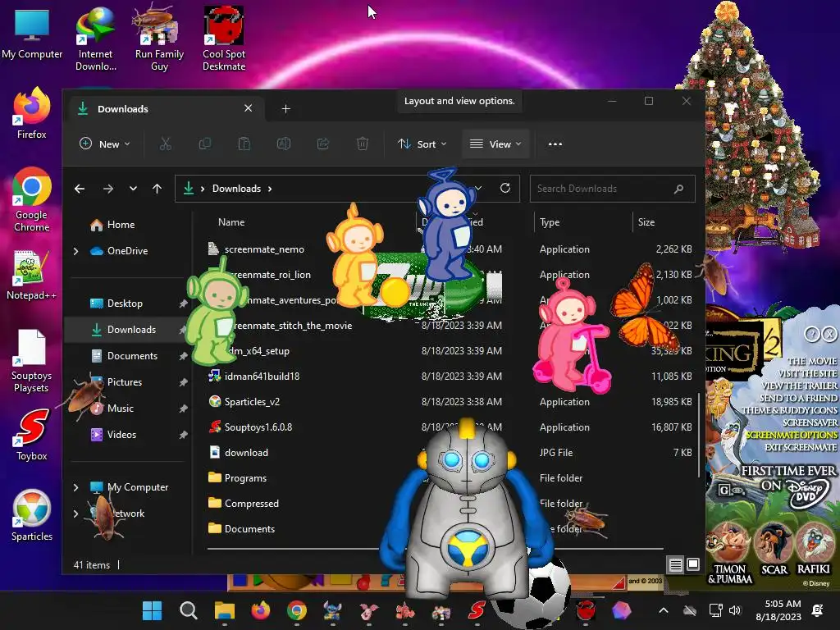Click the chevron after Downloads in address bar
Viewport: 840px width, 630px height.
(x=270, y=189)
